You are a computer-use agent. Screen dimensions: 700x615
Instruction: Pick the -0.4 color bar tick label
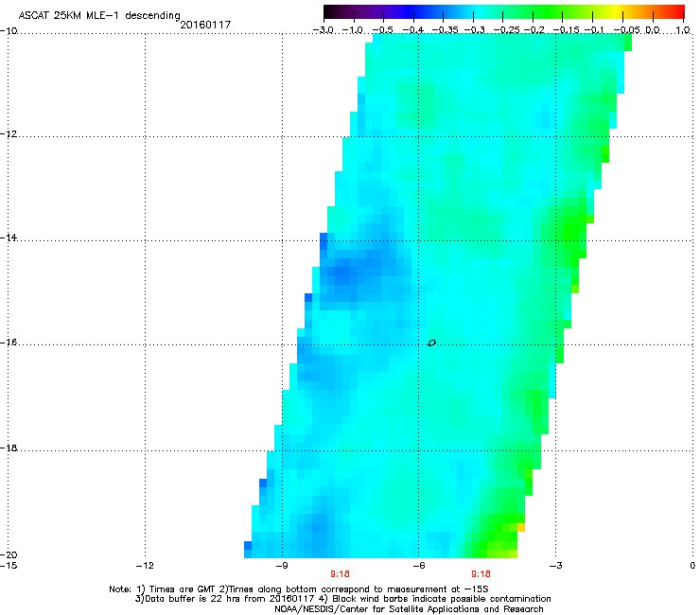coord(413,30)
